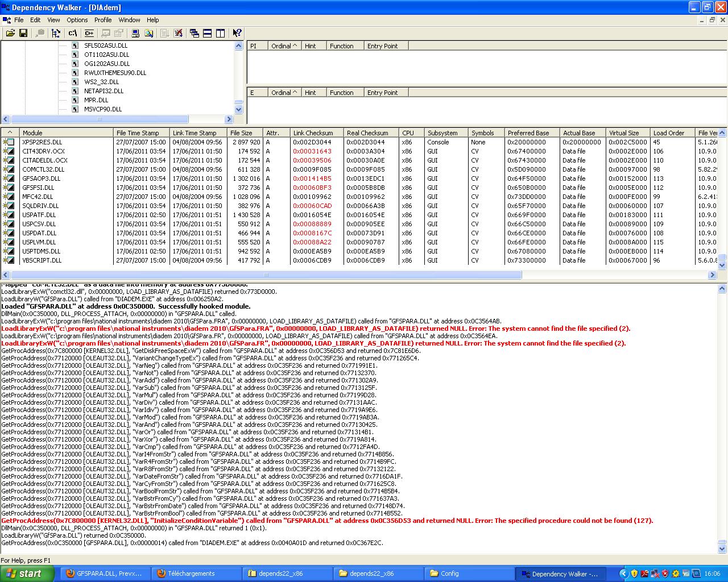Click the taskbar clock showing 16:06
728x582 pixels.
click(712, 574)
